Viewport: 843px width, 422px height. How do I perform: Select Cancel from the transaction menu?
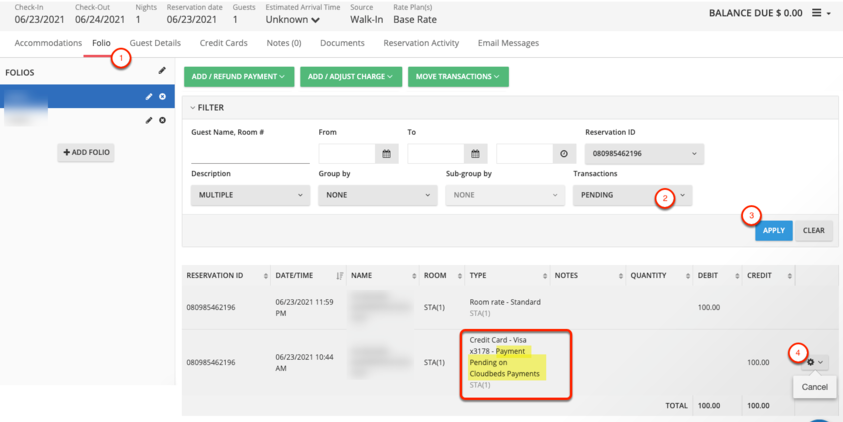pos(814,387)
